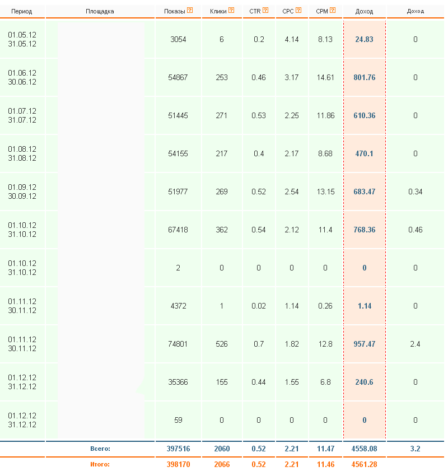Click impressions value 54155
This screenshot has height=476, width=448.
pos(178,153)
